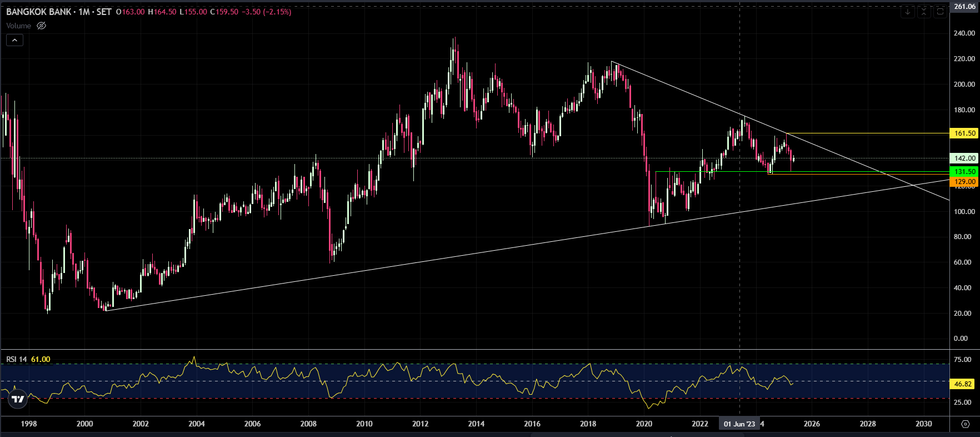
Task: Click the green 131.50 price label
Action: [964, 172]
